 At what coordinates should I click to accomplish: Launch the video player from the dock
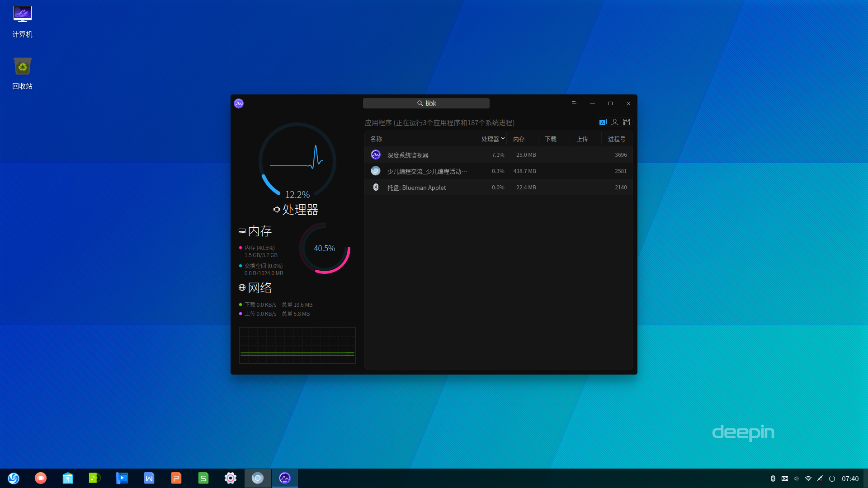pyautogui.click(x=122, y=478)
